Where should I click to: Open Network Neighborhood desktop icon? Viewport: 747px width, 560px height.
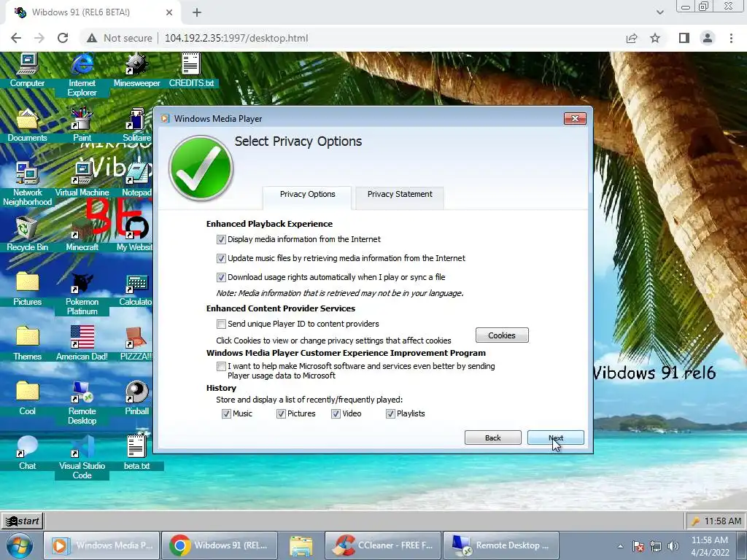pos(27,184)
